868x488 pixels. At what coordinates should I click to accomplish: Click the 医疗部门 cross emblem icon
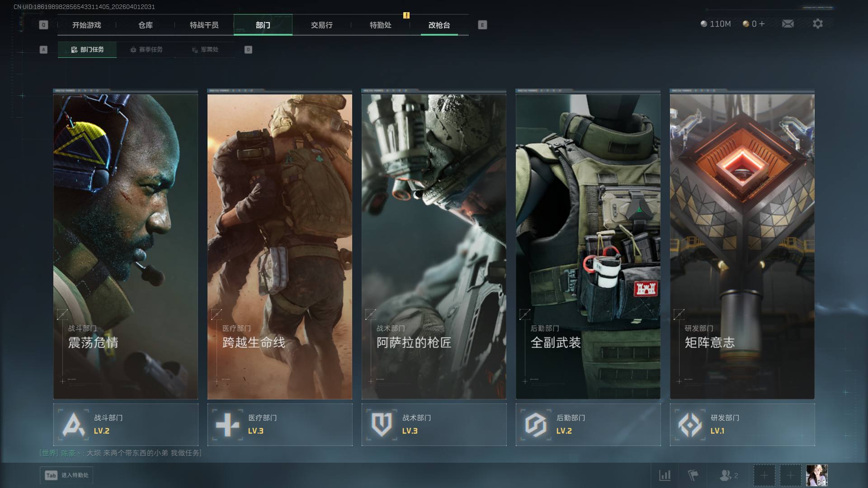coord(227,425)
